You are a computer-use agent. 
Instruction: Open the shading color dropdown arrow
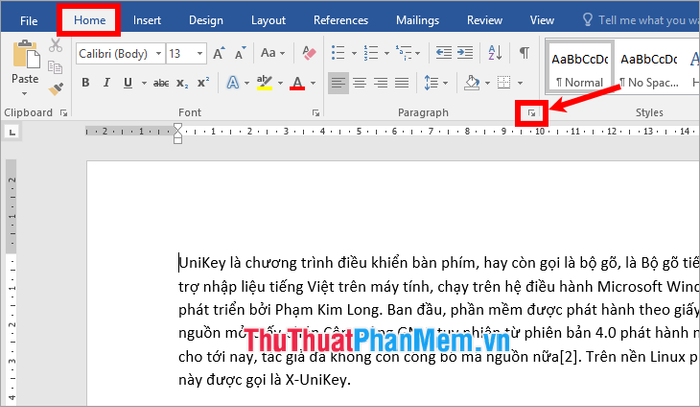pos(488,83)
